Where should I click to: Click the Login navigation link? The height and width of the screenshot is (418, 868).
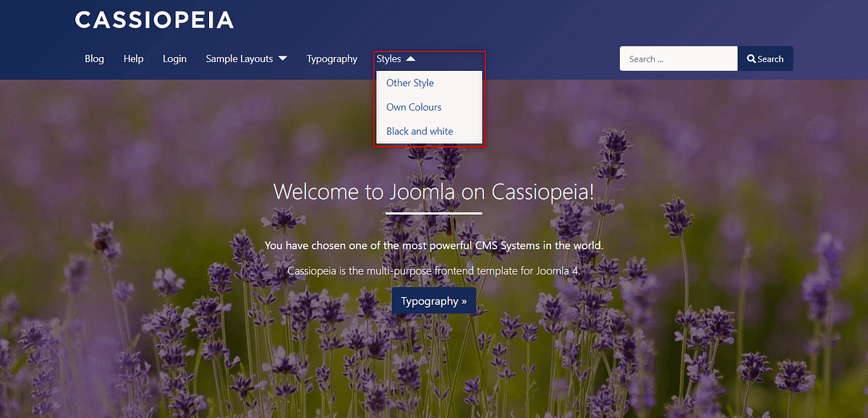(x=174, y=59)
